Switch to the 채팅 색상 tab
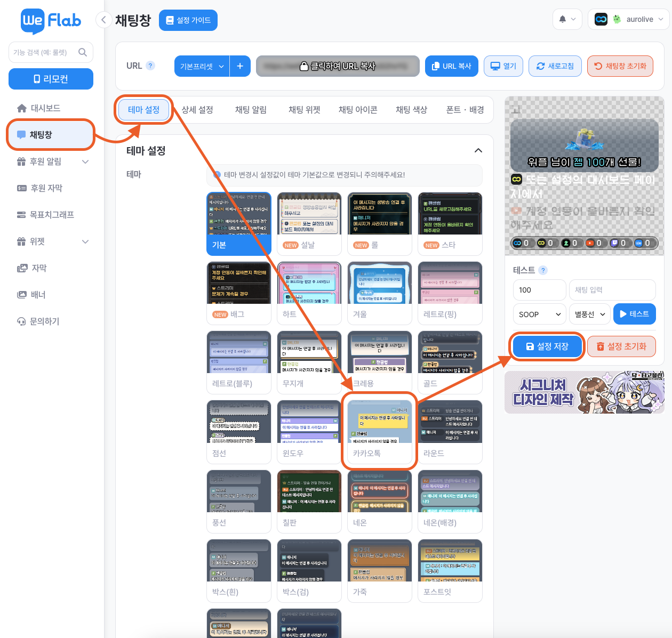 (x=411, y=110)
